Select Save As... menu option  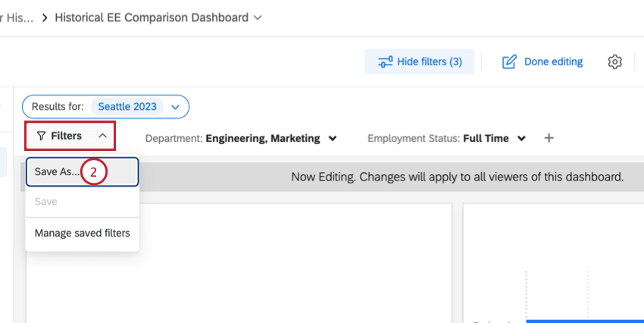point(57,171)
